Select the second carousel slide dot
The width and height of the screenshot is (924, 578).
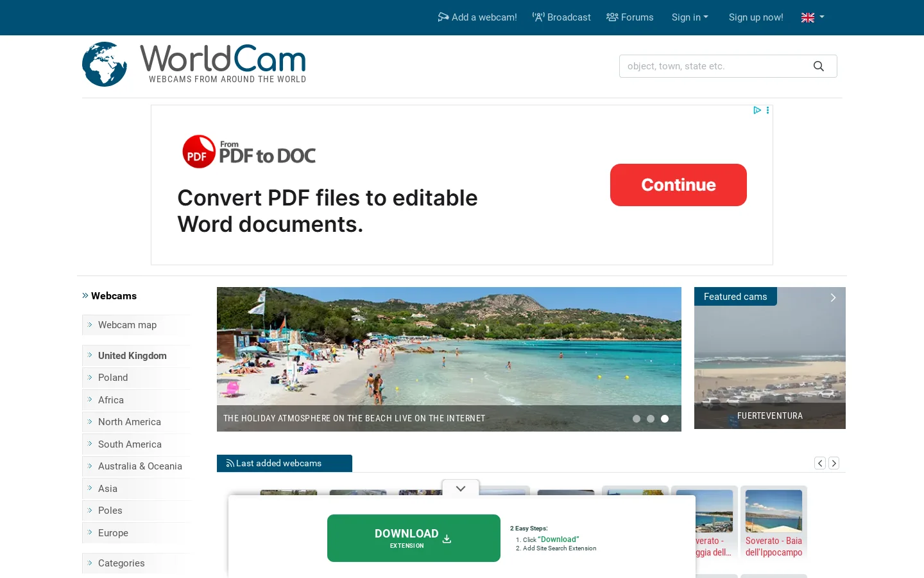coord(651,419)
